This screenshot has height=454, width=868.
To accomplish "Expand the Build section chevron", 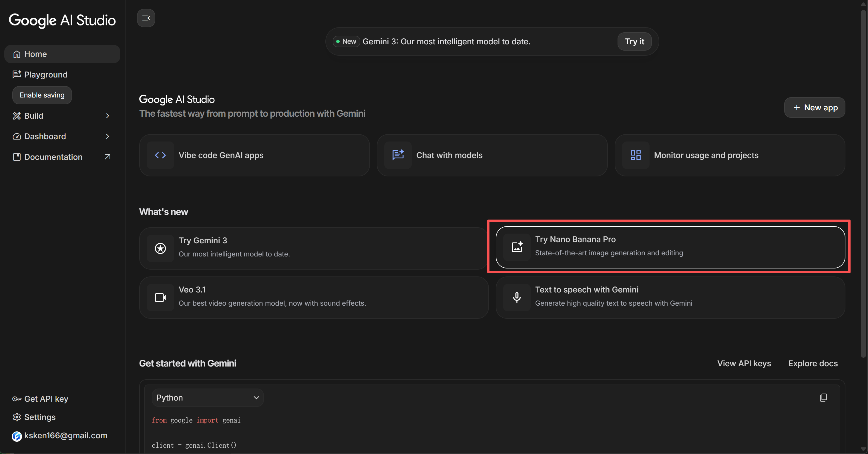I will point(107,116).
